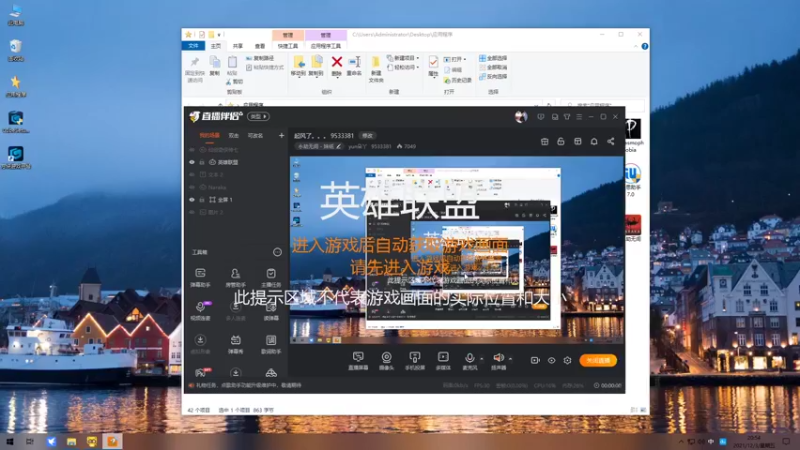Viewport: 800px width, 450px height.
Task: Click the type pill button beside the logo
Action: (x=259, y=116)
